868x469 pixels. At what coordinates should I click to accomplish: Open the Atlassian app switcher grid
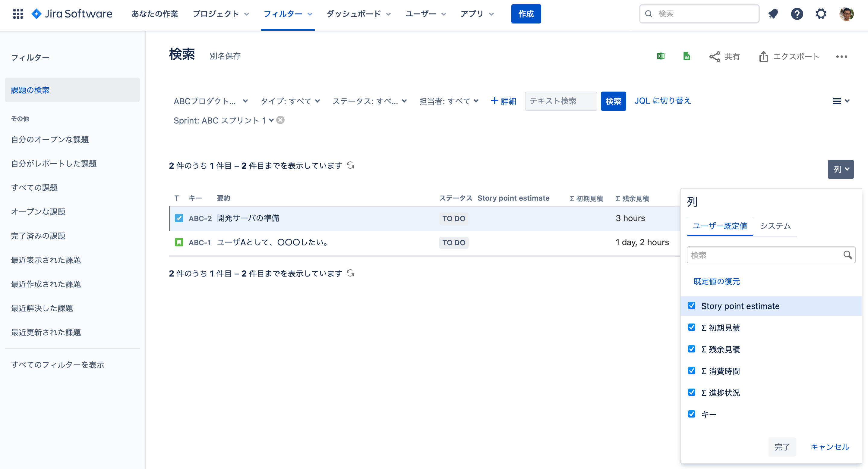tap(18, 14)
